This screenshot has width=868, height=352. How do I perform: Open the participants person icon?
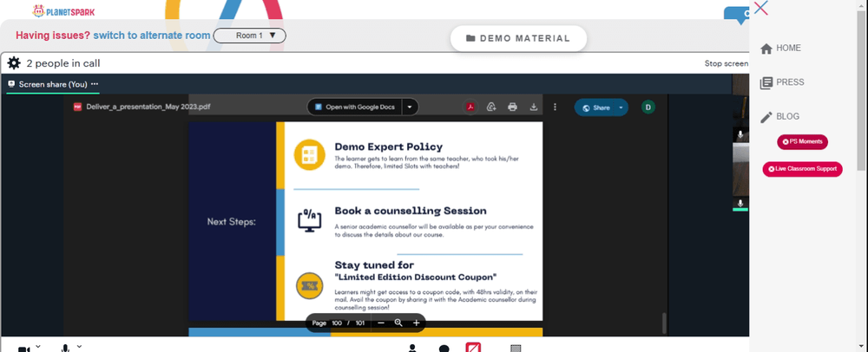(x=412, y=349)
